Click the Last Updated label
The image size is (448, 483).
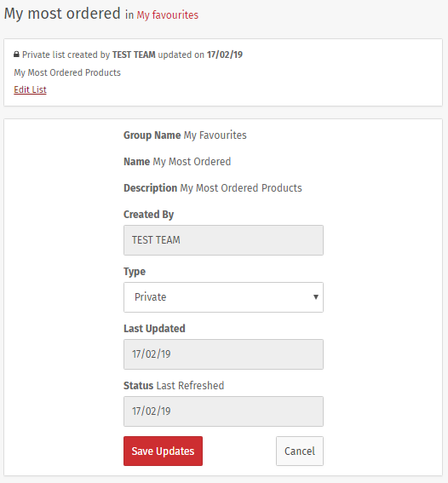(x=154, y=329)
